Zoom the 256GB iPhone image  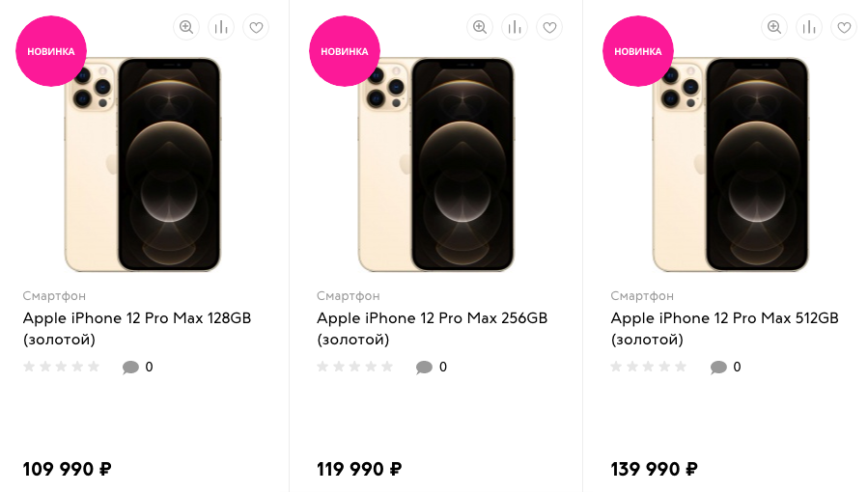click(x=480, y=27)
